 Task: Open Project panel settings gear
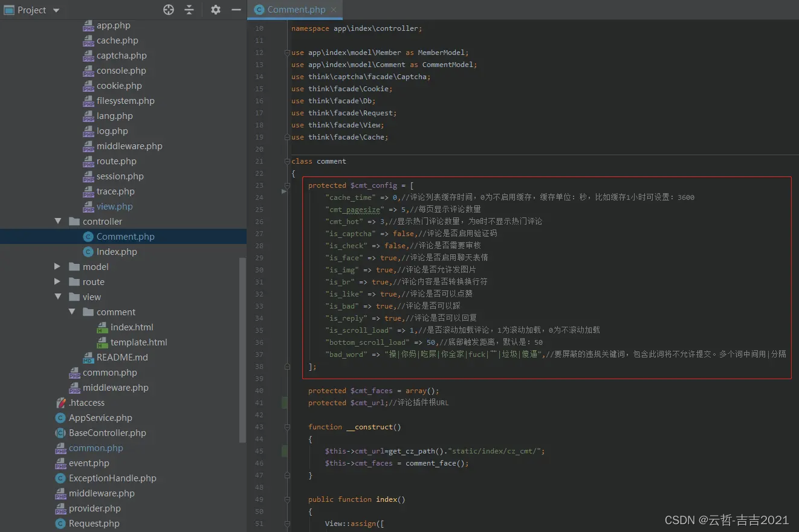click(x=216, y=10)
